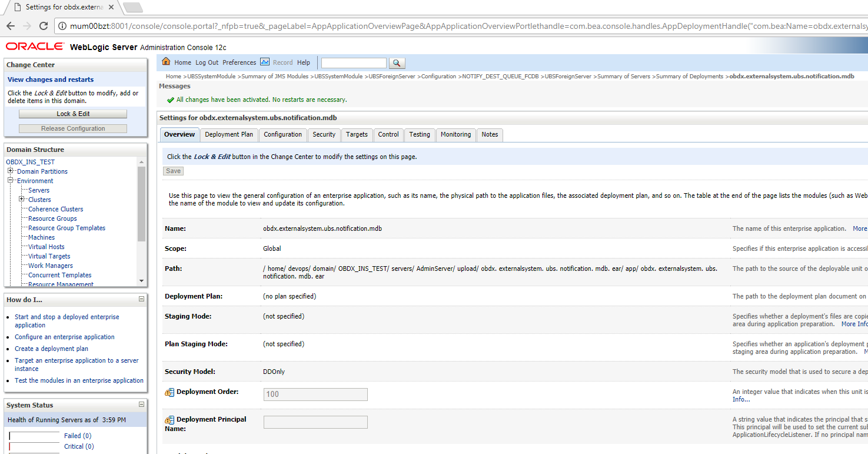Screen dimensions: 868x454
Task: Switch to the Targets tab
Action: (357, 135)
